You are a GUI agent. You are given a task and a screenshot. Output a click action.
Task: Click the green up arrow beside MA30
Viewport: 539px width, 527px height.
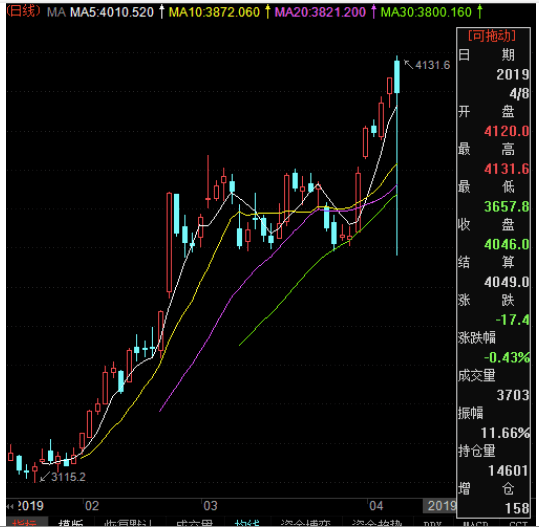point(480,12)
